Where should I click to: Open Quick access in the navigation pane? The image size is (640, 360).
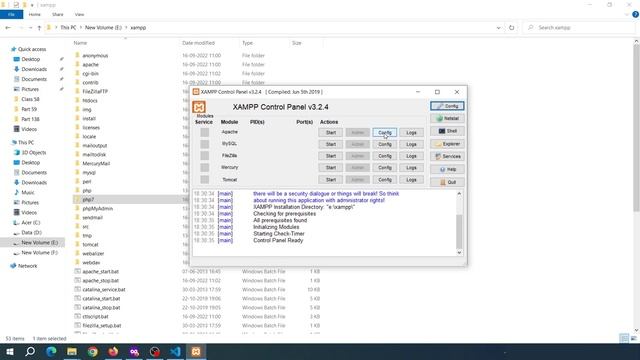pyautogui.click(x=32, y=49)
